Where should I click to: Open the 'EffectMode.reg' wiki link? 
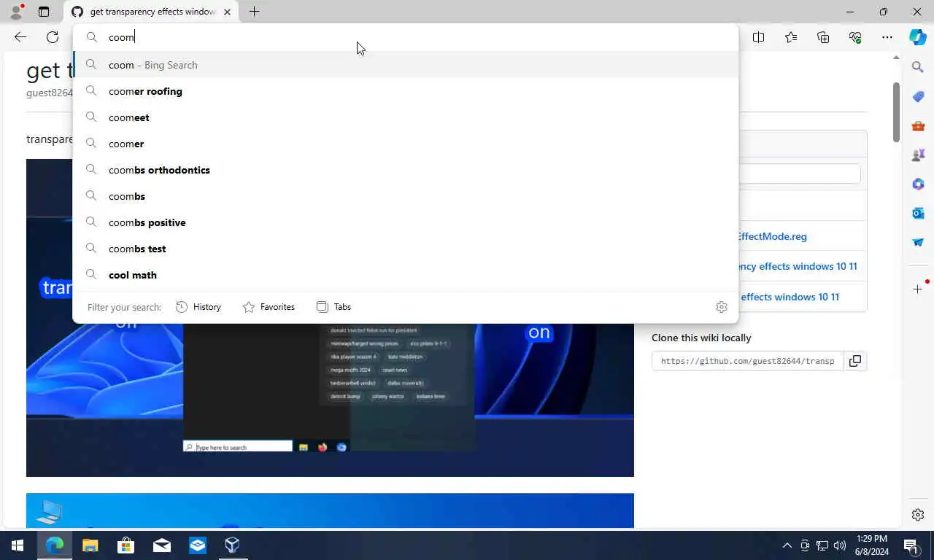(x=772, y=236)
